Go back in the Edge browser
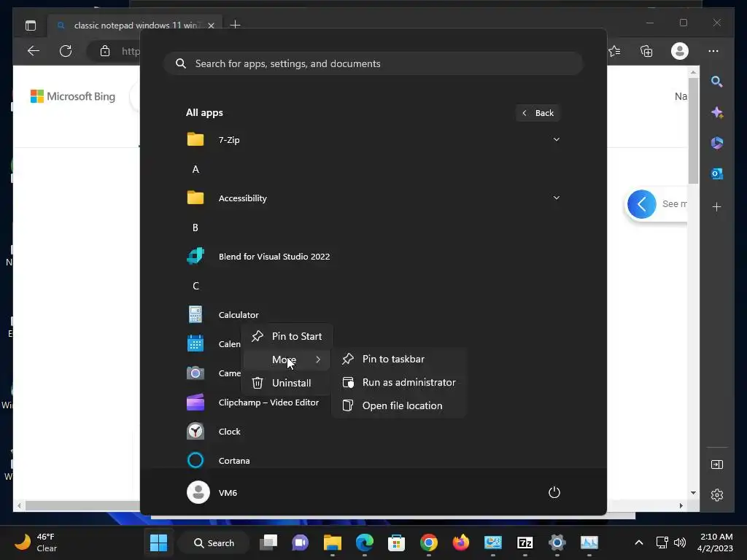 tap(34, 51)
